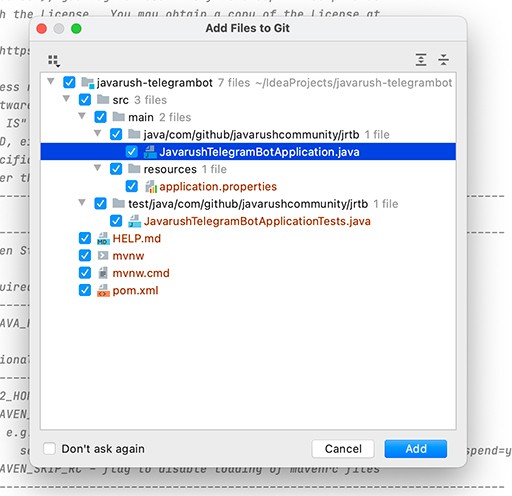The width and height of the screenshot is (512, 496).
Task: Select the JavarushTelegramBotApplication.java row
Action: (x=248, y=152)
